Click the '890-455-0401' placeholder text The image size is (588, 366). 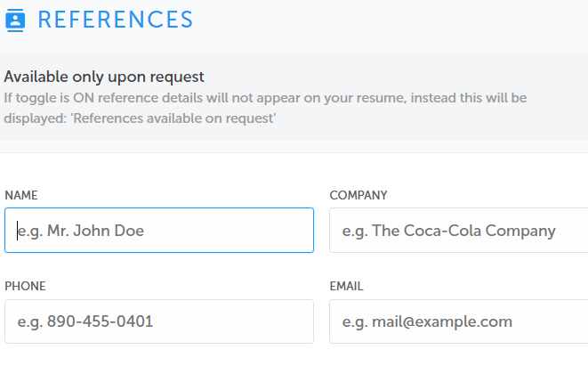100,321
